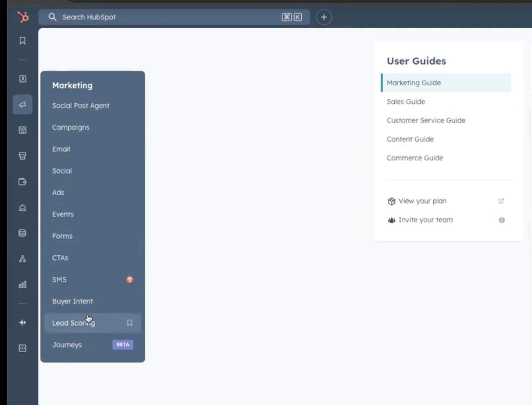This screenshot has height=405, width=532.
Task: Bookmark the Lead Scoring menu item
Action: 130,323
